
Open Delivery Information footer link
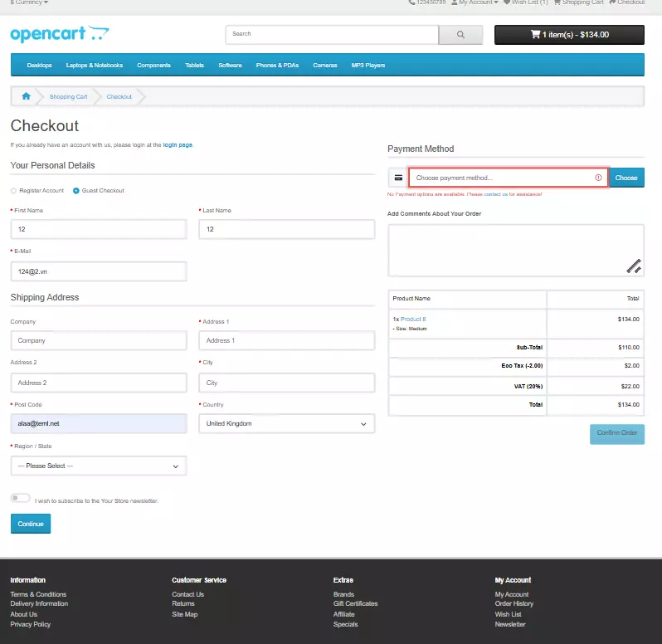(39, 604)
